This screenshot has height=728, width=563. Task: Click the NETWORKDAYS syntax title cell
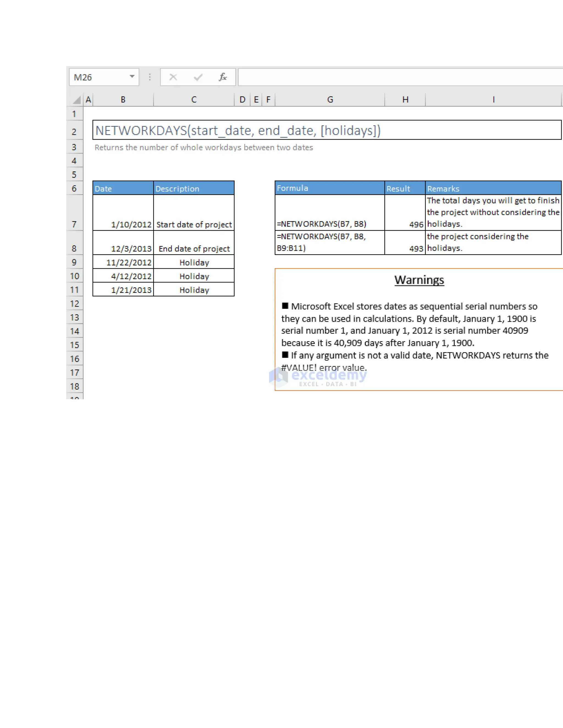327,130
